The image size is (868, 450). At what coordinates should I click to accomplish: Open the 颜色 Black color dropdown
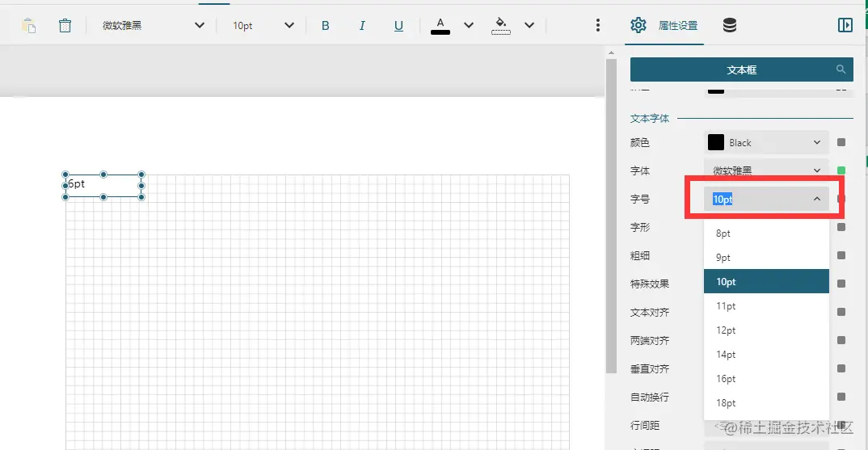766,143
